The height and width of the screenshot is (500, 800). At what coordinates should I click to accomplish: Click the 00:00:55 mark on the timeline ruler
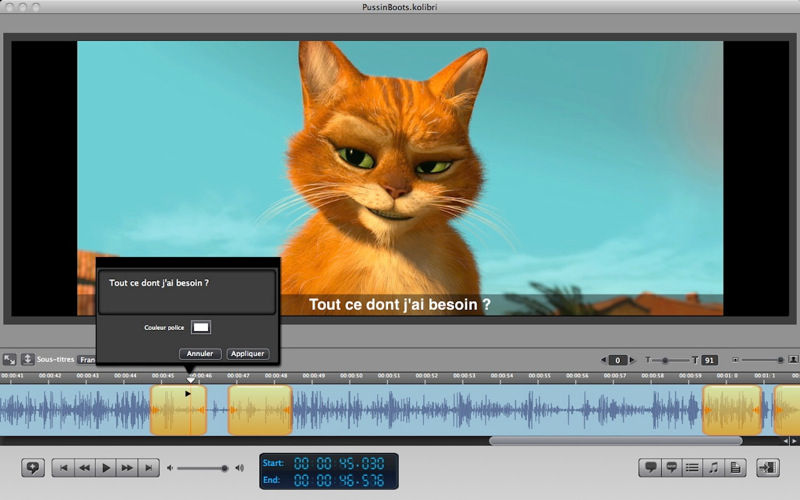(x=540, y=376)
